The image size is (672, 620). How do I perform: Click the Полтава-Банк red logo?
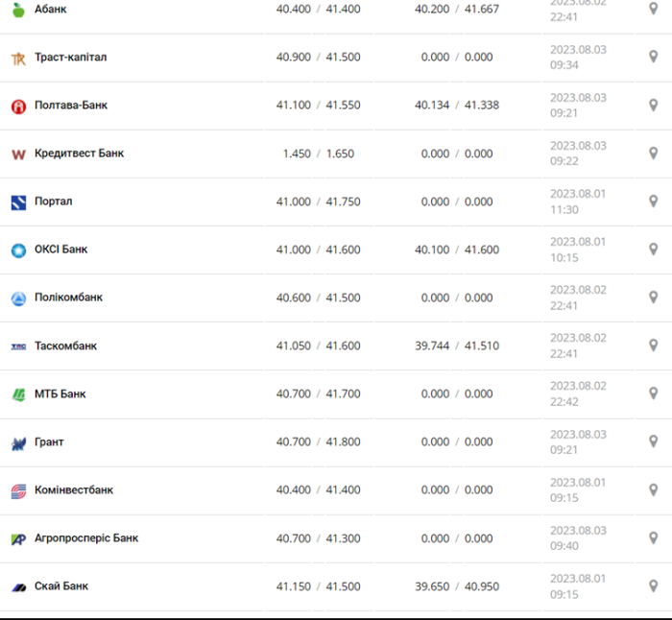[x=17, y=106]
